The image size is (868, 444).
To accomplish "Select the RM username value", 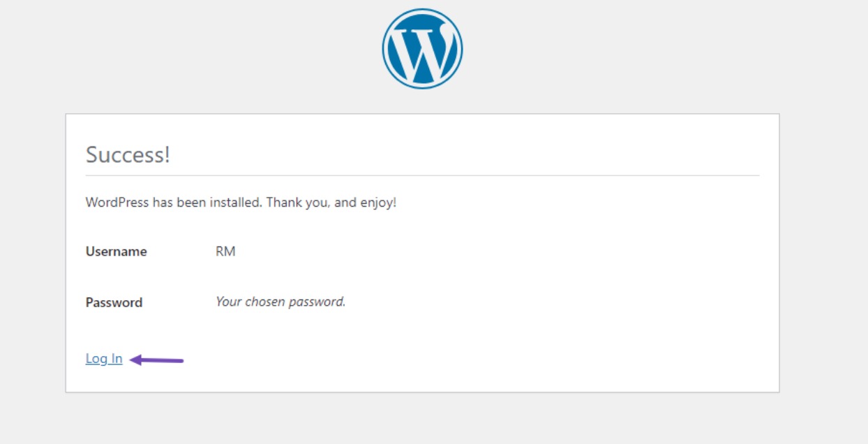I will pyautogui.click(x=225, y=252).
